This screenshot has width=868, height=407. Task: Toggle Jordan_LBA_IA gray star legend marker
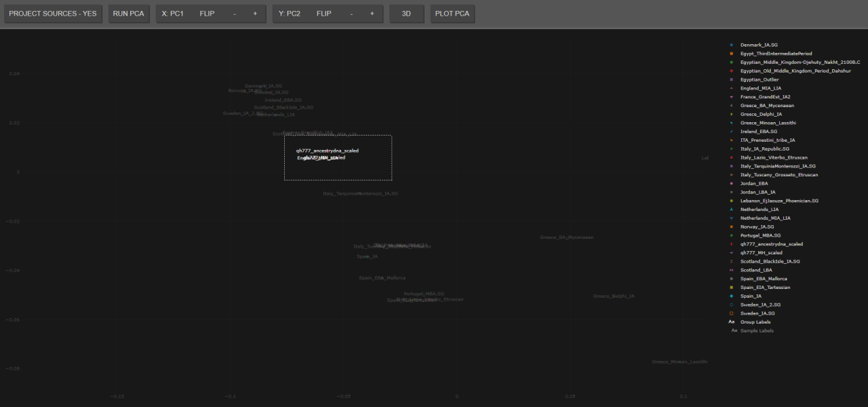pos(732,192)
